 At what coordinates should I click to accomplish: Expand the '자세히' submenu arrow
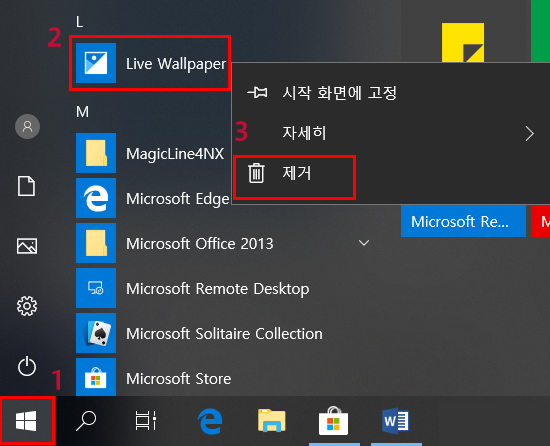pyautogui.click(x=530, y=134)
